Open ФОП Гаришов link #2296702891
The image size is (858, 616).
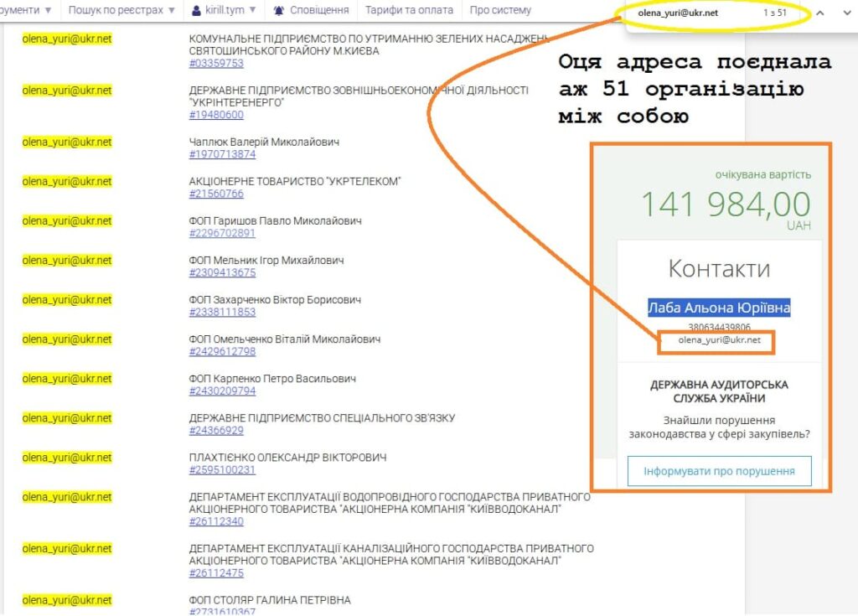tap(222, 233)
